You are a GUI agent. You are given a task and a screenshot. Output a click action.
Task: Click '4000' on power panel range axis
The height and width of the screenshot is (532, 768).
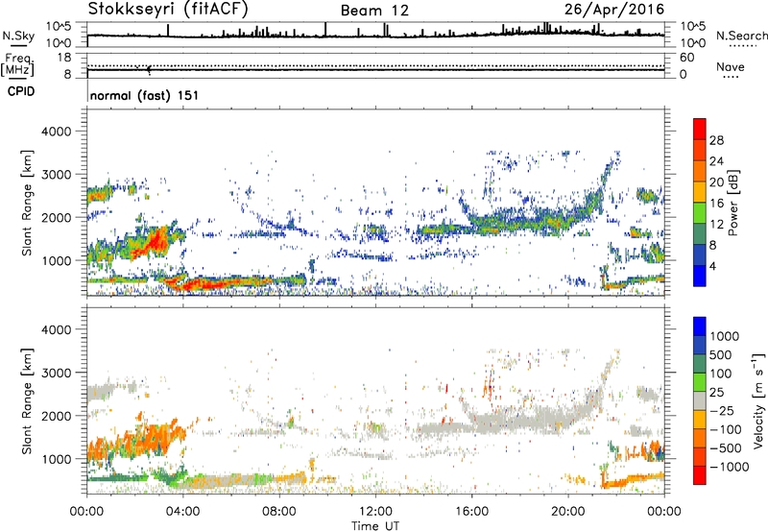pyautogui.click(x=56, y=132)
